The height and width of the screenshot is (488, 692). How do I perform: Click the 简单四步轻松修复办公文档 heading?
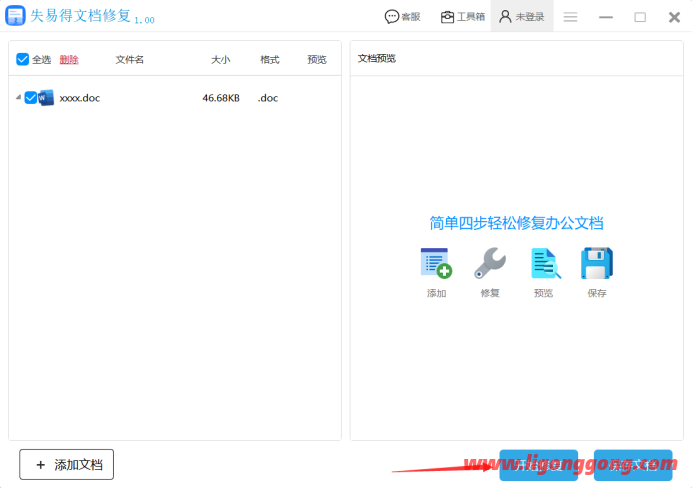coord(516,223)
